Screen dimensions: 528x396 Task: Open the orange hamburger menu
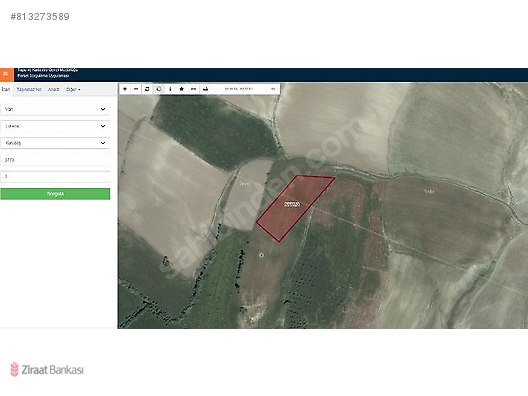pos(6,74)
